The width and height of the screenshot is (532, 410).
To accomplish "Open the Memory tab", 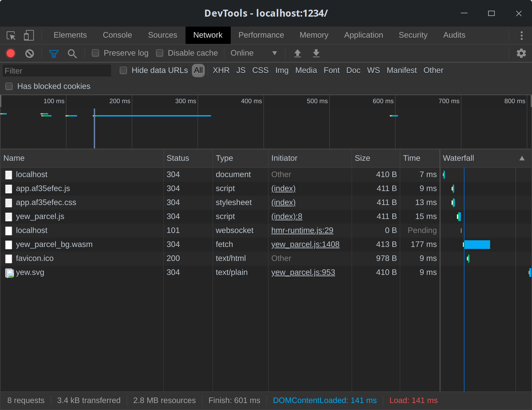I will pos(314,35).
